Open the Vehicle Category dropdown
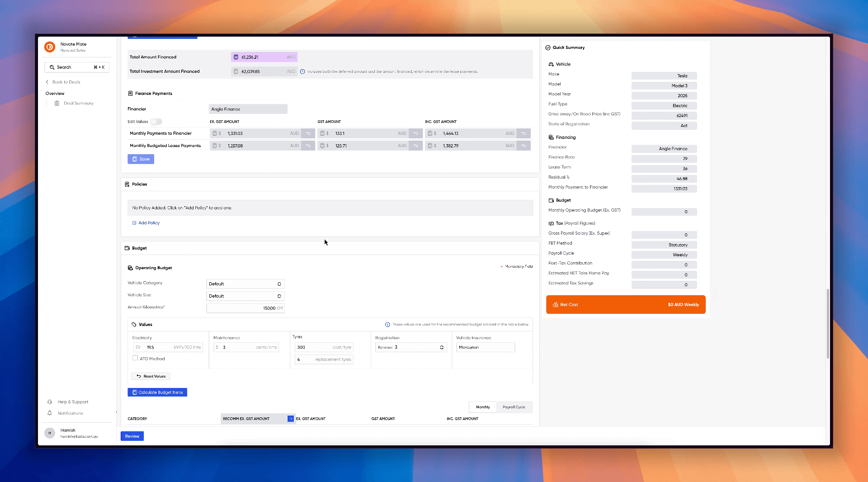Screen dimensions: 868x482 coord(245,284)
